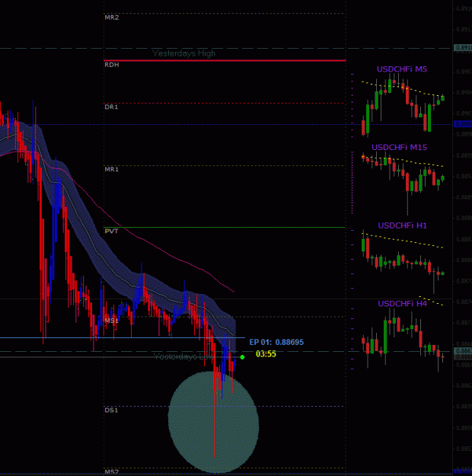Open the USDCHFi M15 mini chart
Image resolution: width=472 pixels, height=476 pixels.
402,185
